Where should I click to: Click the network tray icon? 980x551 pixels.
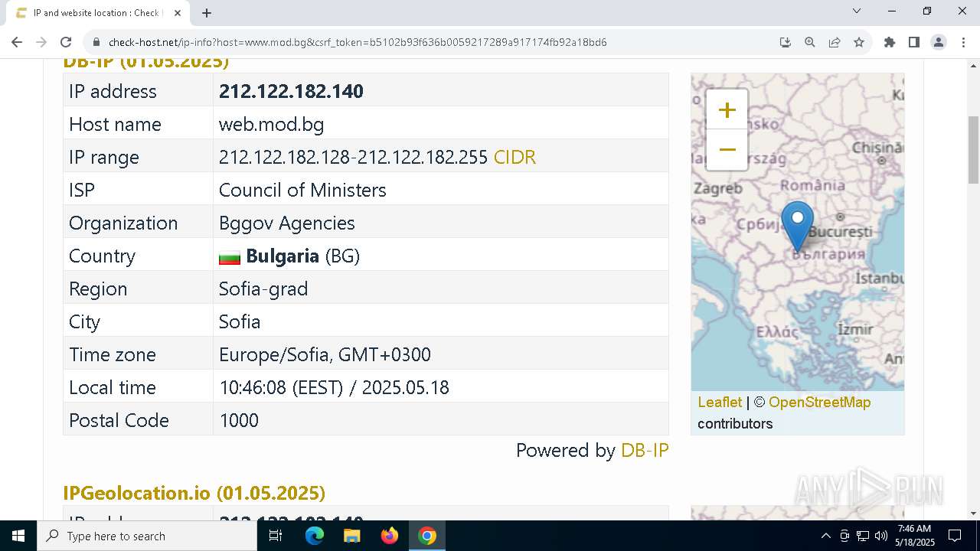click(x=863, y=536)
